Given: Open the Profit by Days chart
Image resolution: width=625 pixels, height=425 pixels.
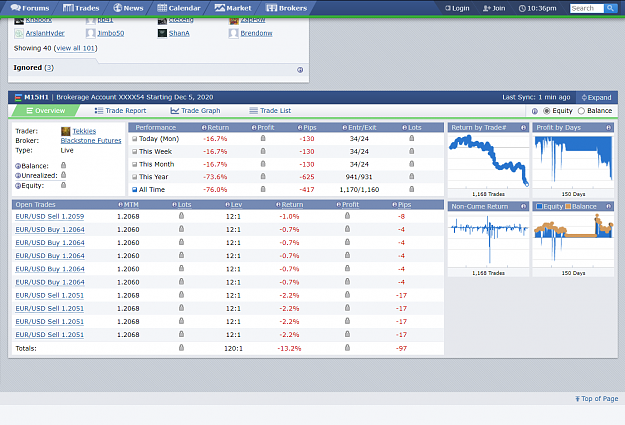Looking at the screenshot, I should point(573,161).
